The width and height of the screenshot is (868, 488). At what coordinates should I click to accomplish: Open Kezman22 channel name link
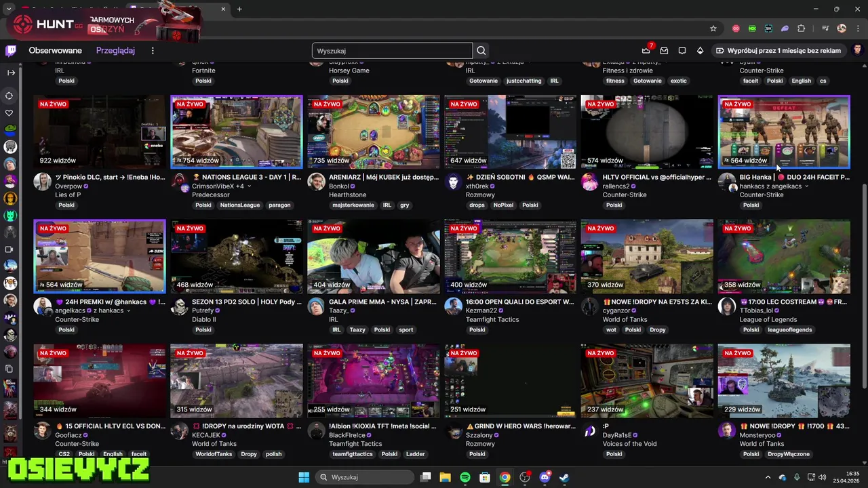[x=481, y=310]
